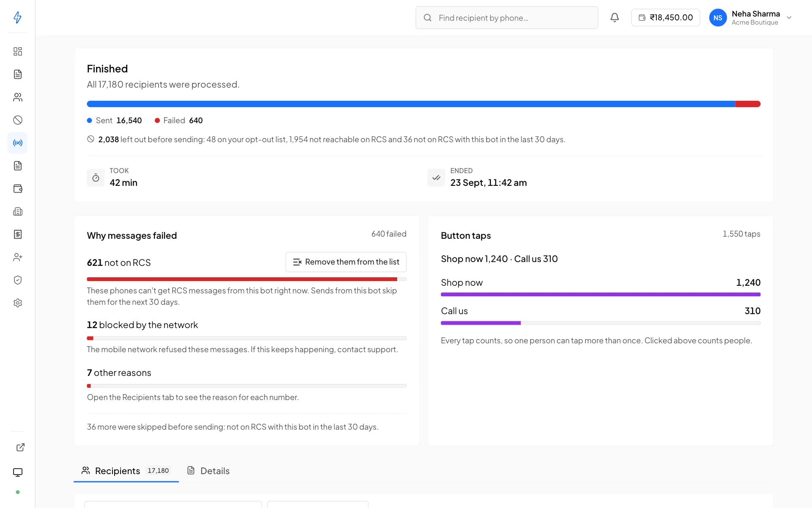Click the stopwatch icon beside TOOK

pos(96,178)
